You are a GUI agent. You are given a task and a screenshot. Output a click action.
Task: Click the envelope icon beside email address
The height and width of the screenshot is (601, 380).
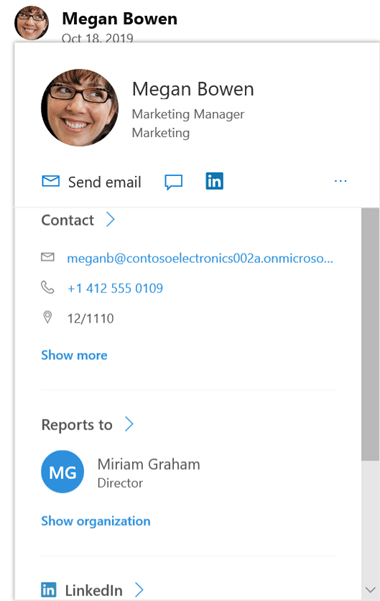pos(48,257)
